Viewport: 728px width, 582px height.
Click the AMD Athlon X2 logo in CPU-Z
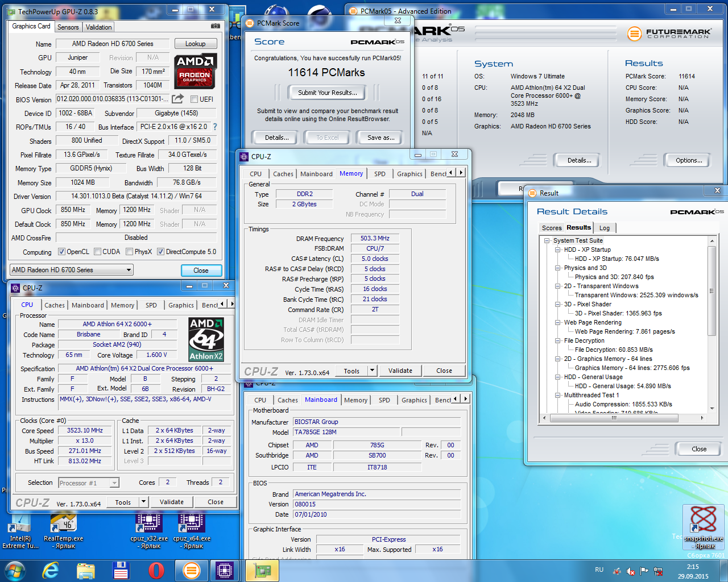(x=206, y=339)
